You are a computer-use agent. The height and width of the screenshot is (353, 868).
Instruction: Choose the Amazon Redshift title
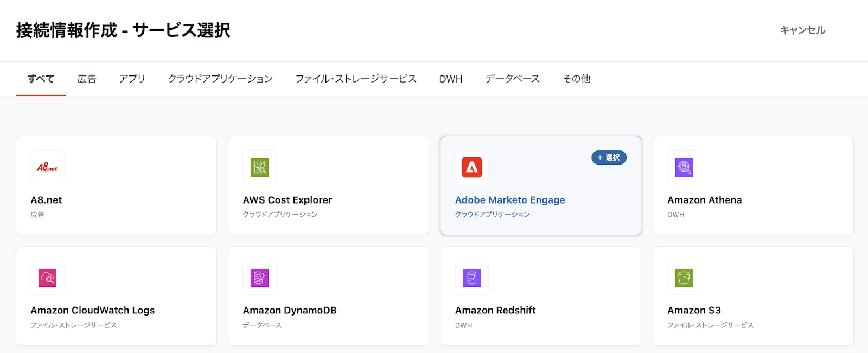coord(495,310)
